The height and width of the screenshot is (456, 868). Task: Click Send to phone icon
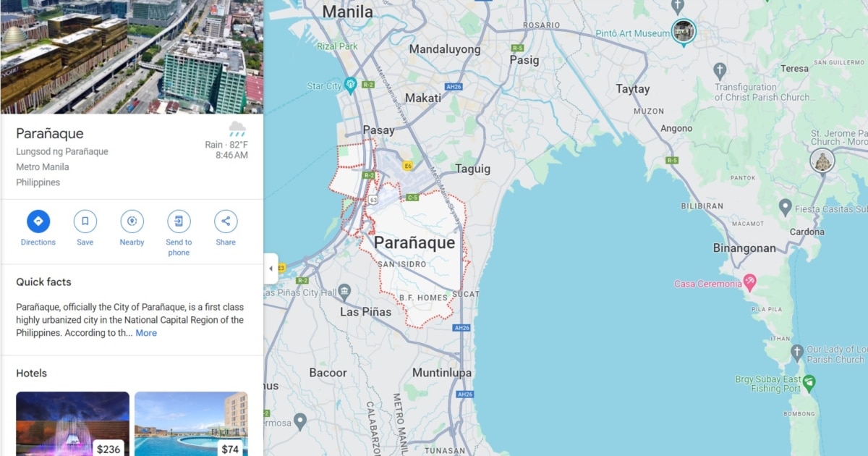click(179, 221)
